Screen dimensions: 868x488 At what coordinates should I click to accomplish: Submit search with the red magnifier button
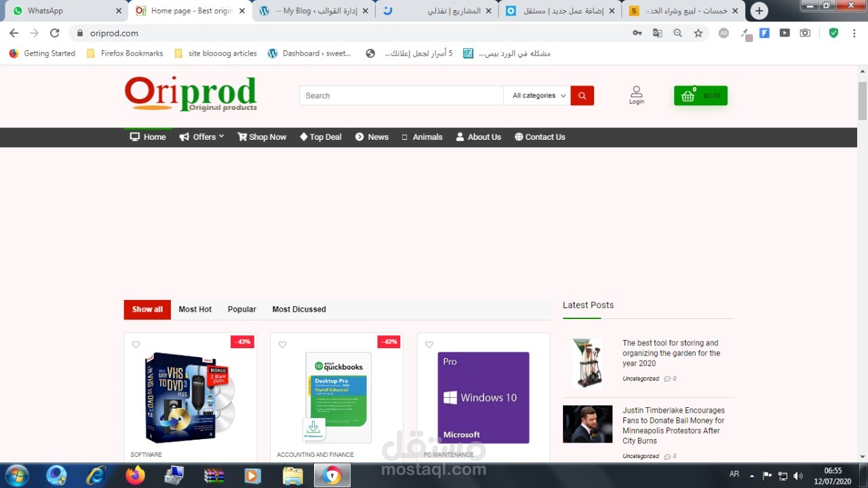click(582, 96)
